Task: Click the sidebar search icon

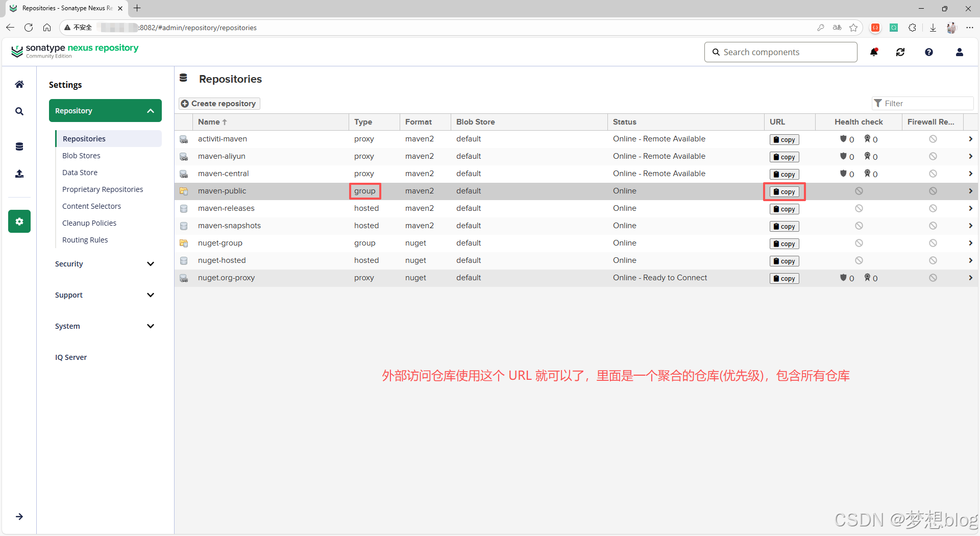Action: click(x=19, y=111)
